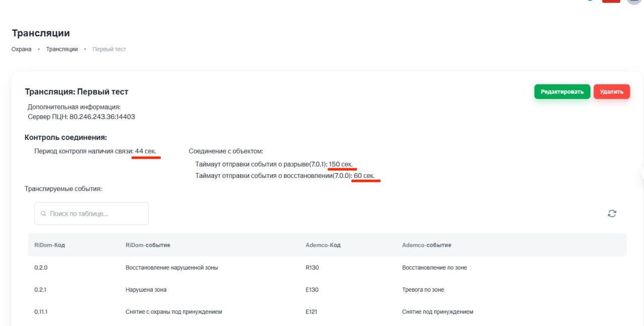Click the Тревога по зоне cell
Viewport: 644px width, 326px height.
click(423, 290)
